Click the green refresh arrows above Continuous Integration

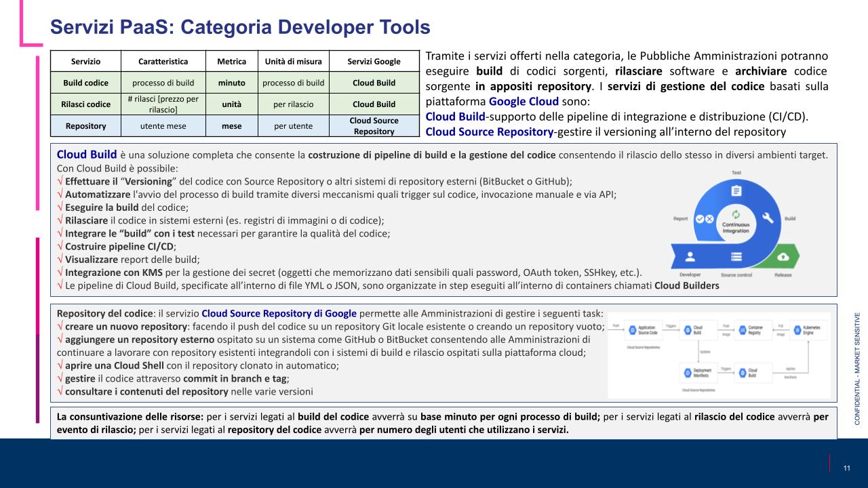[736, 214]
